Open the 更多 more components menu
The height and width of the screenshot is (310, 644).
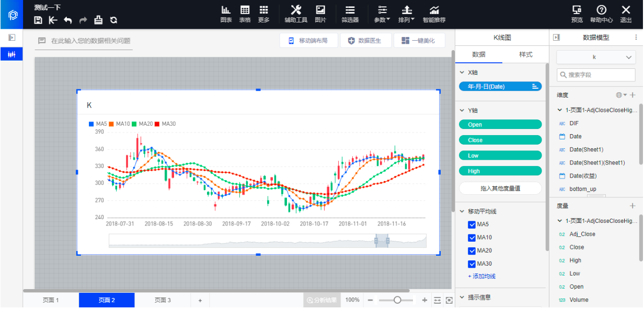click(x=264, y=14)
